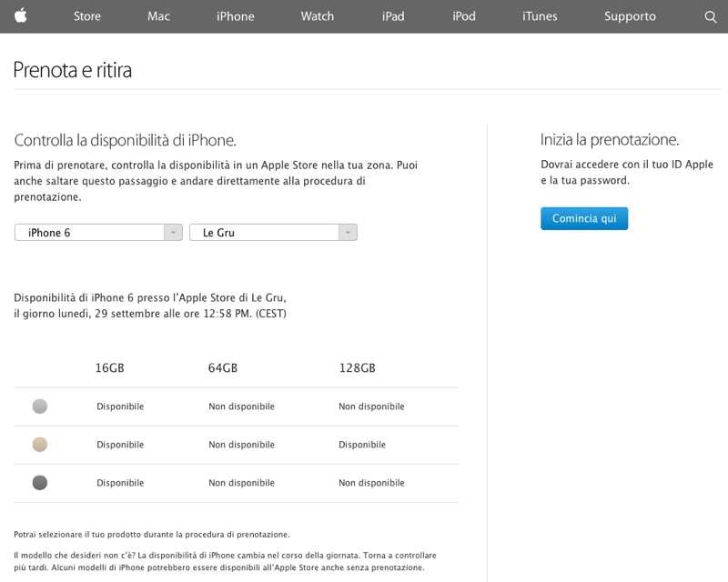Open the Supporto section
Viewport: 728px width, 582px height.
tap(629, 15)
